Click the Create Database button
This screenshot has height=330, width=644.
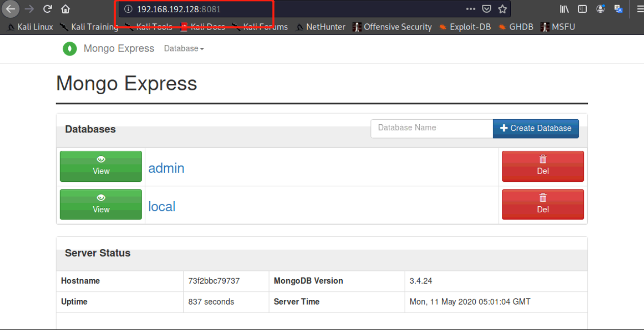[535, 128]
